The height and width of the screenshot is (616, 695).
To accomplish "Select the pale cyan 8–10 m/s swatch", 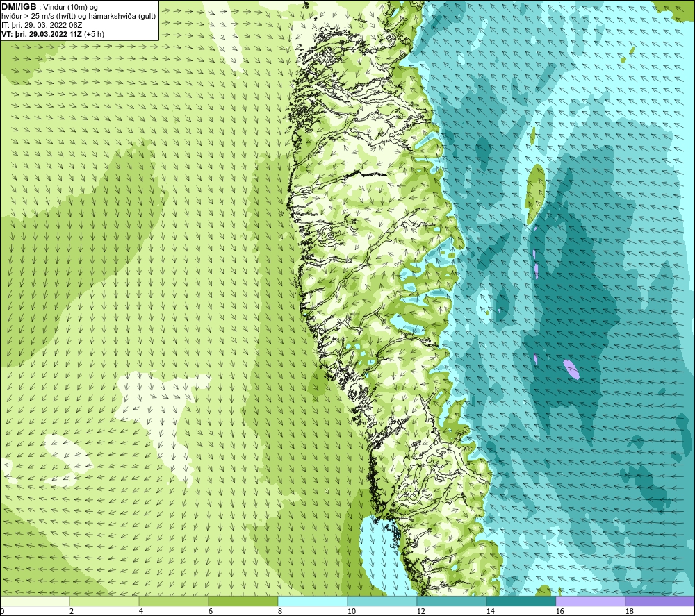I will pos(313,601).
